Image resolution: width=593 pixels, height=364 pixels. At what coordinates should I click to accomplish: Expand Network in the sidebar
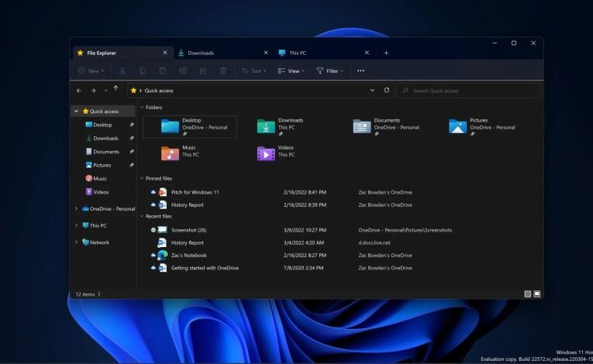coord(77,242)
